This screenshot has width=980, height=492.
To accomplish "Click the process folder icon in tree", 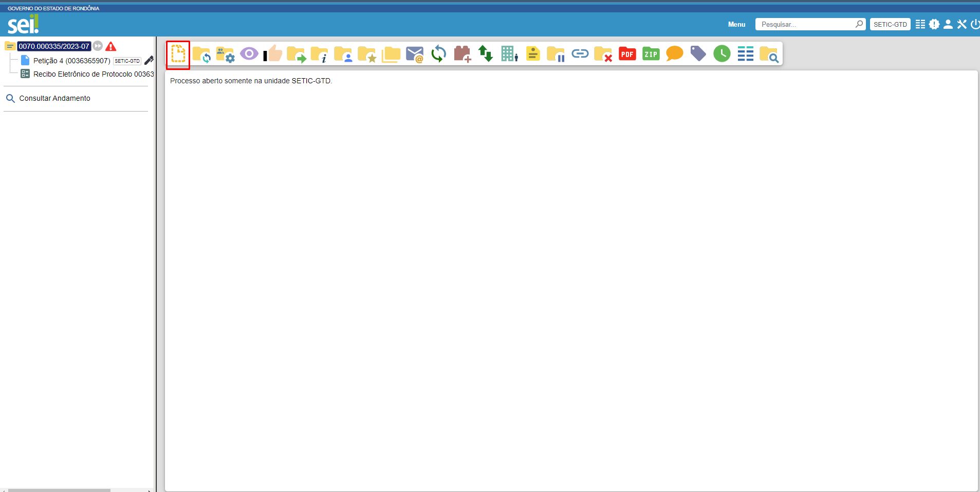I will tap(10, 46).
